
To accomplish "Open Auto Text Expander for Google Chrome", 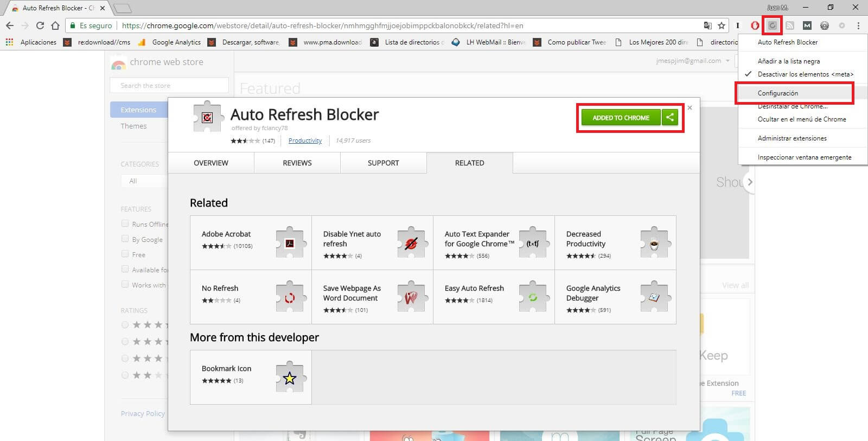I will (494, 242).
